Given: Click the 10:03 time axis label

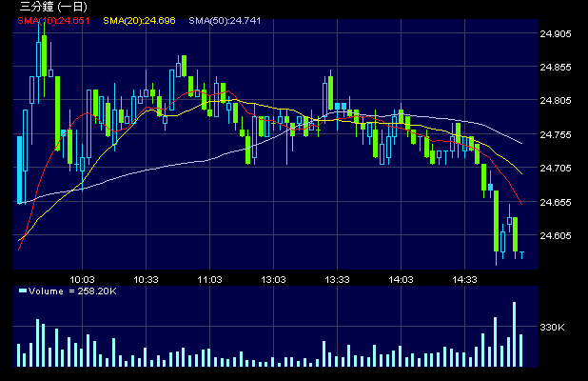Looking at the screenshot, I should [82, 280].
